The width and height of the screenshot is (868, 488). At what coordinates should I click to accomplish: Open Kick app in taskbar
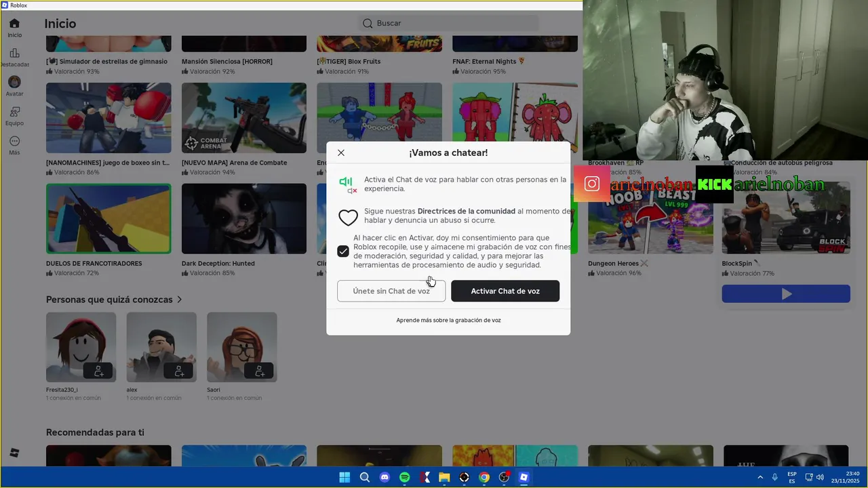pos(425,477)
